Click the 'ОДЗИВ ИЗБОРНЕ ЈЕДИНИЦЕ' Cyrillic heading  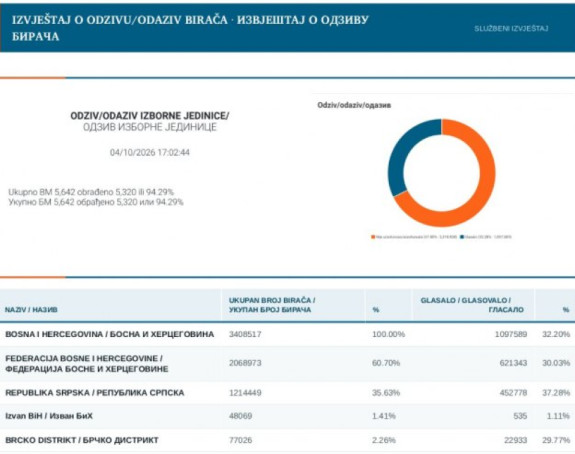(150, 127)
